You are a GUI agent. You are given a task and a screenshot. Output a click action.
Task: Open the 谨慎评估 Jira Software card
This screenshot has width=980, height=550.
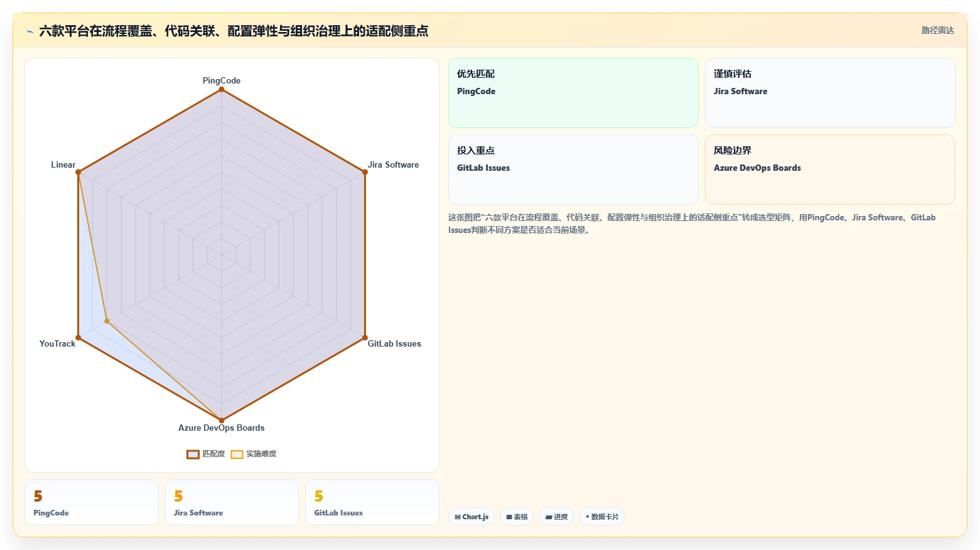(830, 93)
